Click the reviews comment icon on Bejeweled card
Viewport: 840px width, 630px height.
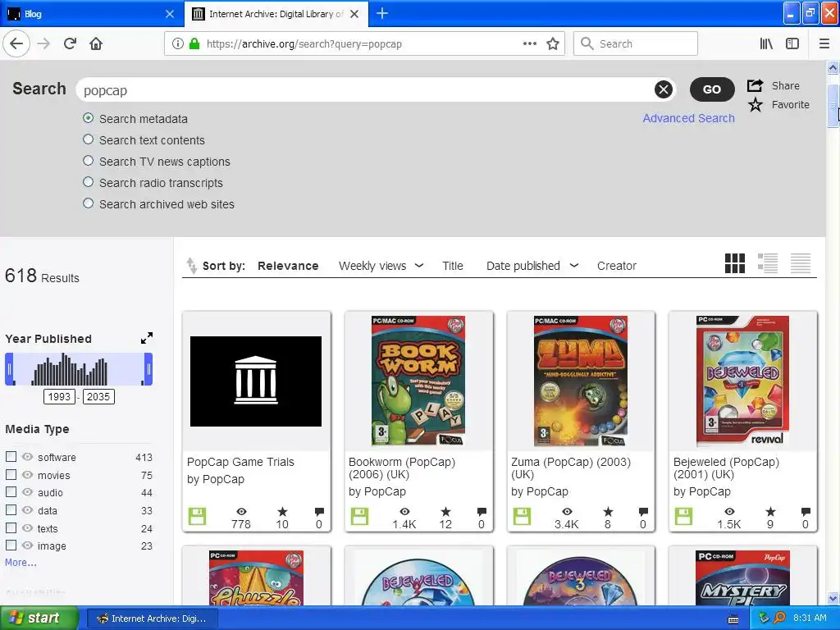806,512
